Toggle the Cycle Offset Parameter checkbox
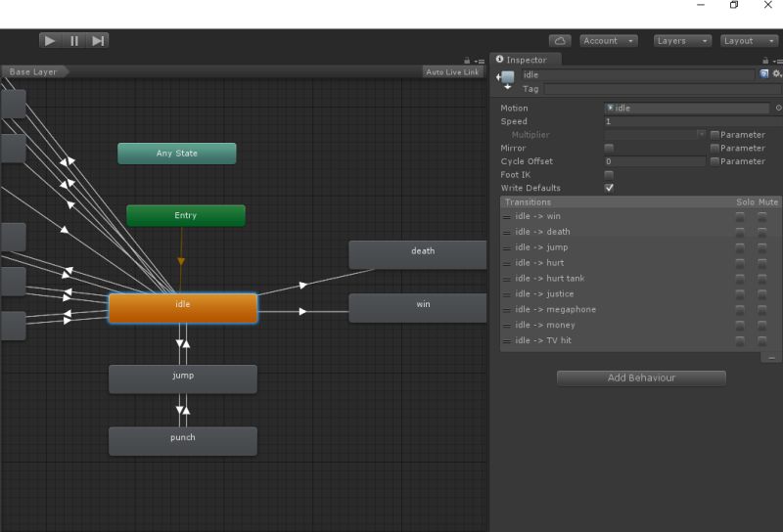The image size is (783, 532). pyautogui.click(x=714, y=161)
